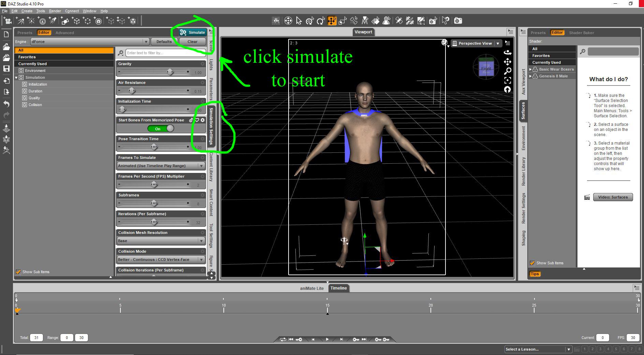Click the Current frame value field

click(x=602, y=338)
